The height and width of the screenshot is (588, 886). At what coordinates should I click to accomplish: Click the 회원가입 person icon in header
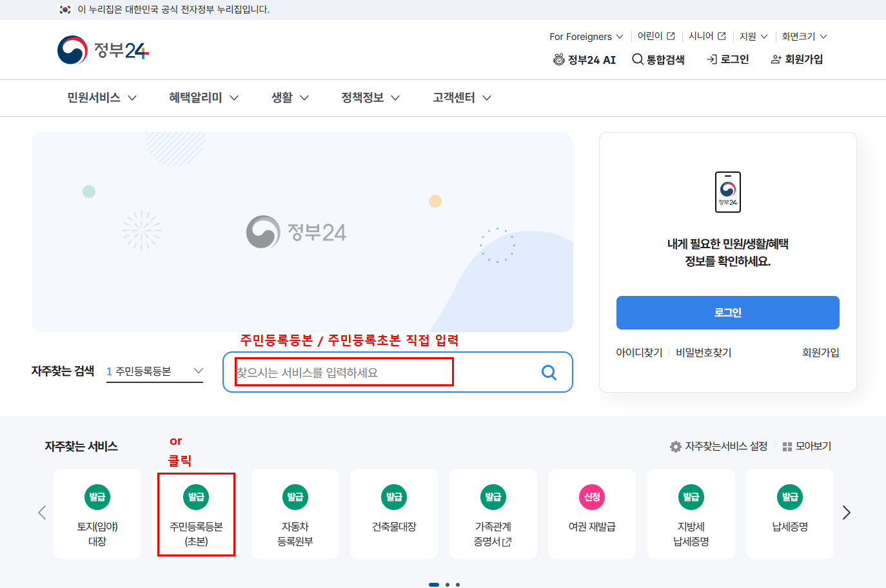776,59
